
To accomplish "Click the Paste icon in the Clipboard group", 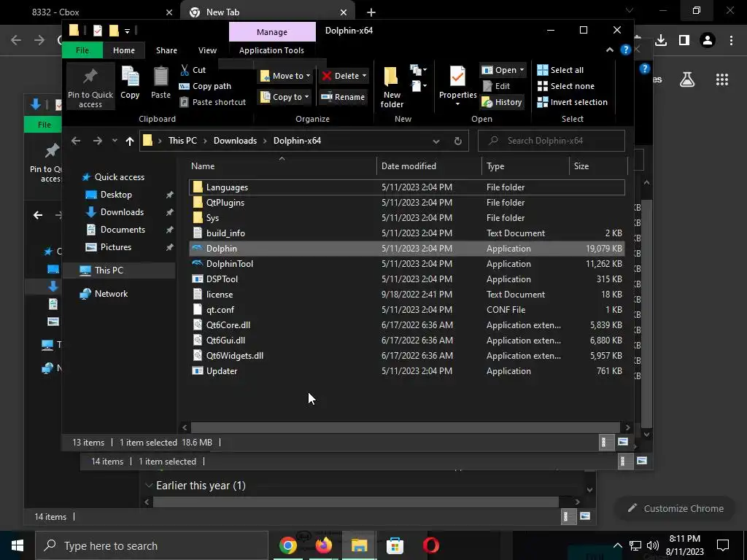I will coord(160,82).
